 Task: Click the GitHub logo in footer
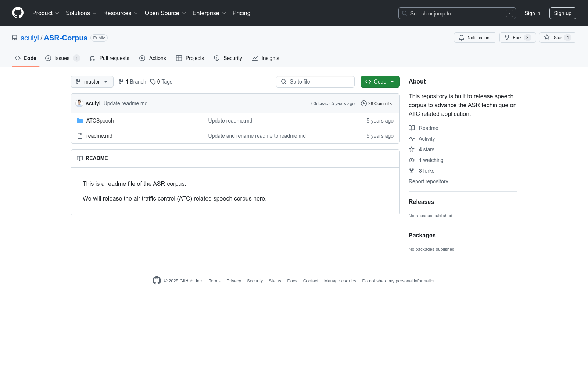157,281
